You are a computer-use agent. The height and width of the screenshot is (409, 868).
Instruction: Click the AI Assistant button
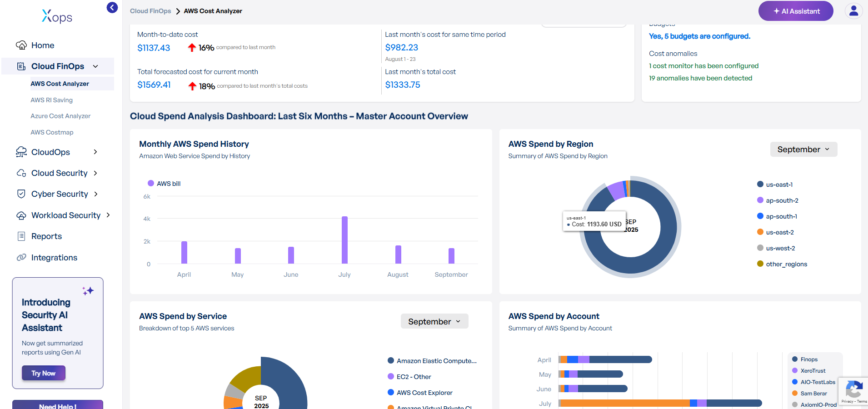pos(795,11)
